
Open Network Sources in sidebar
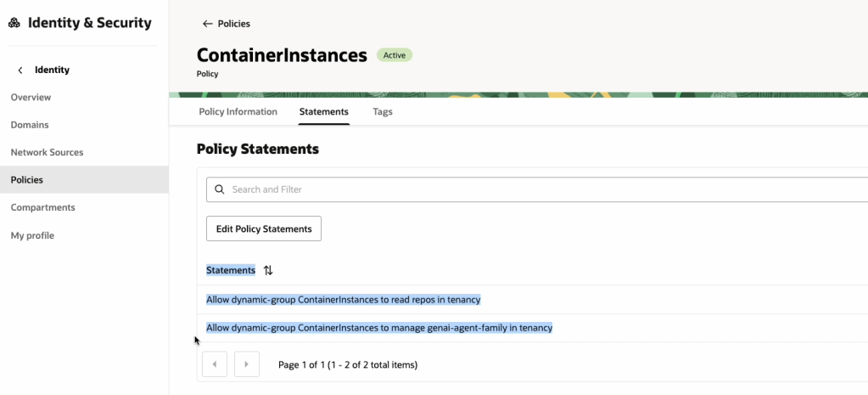pyautogui.click(x=47, y=153)
